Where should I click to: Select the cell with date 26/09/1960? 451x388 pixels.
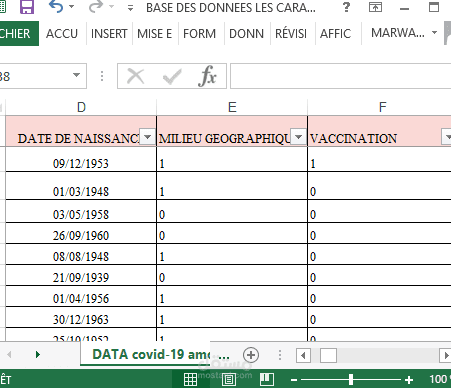[x=81, y=233]
